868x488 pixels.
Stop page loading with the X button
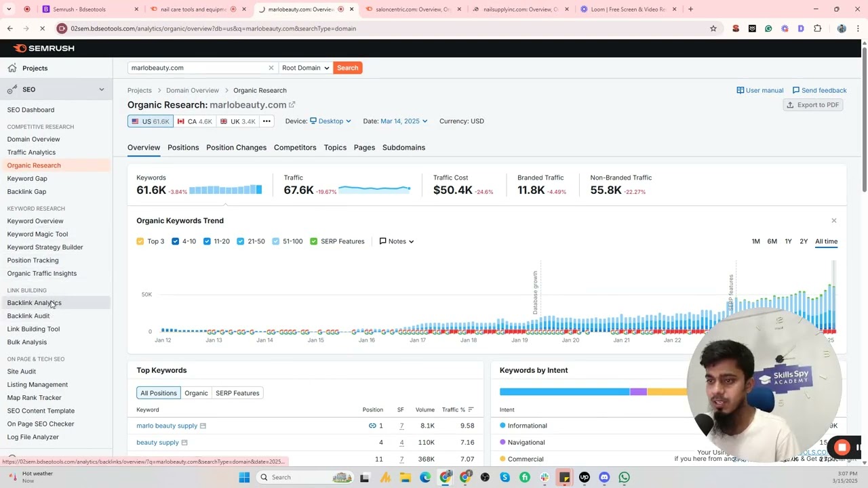pyautogui.click(x=42, y=28)
